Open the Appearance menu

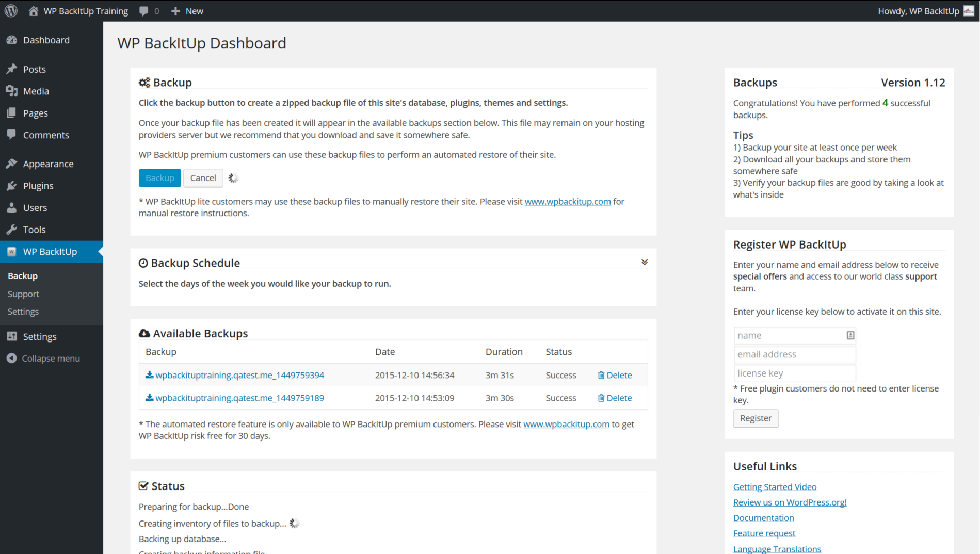[48, 164]
